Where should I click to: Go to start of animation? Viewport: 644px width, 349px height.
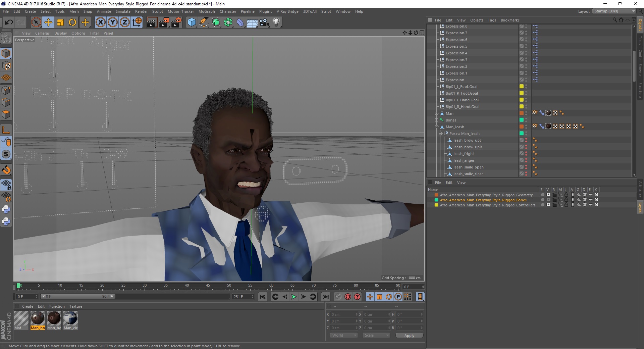[263, 297]
